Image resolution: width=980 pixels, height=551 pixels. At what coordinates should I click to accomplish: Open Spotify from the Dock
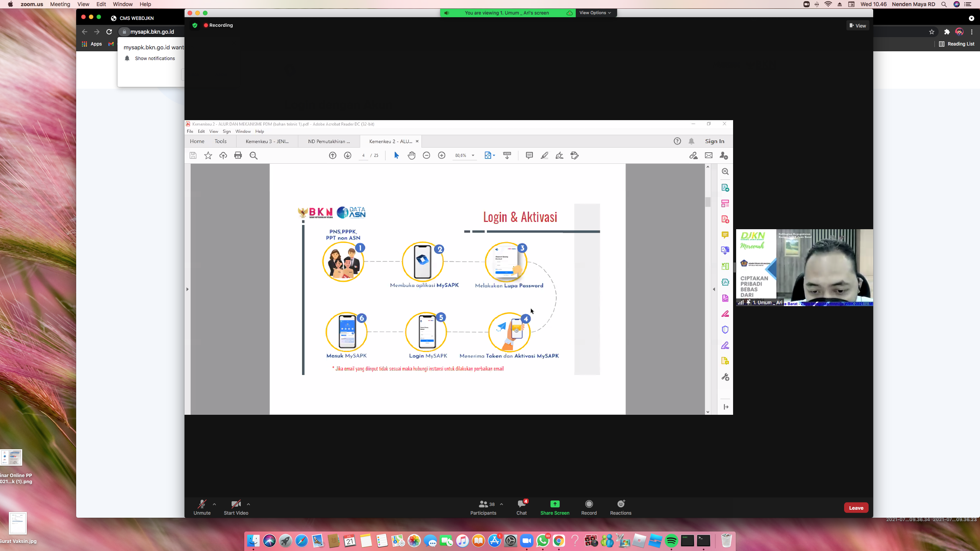pyautogui.click(x=671, y=541)
